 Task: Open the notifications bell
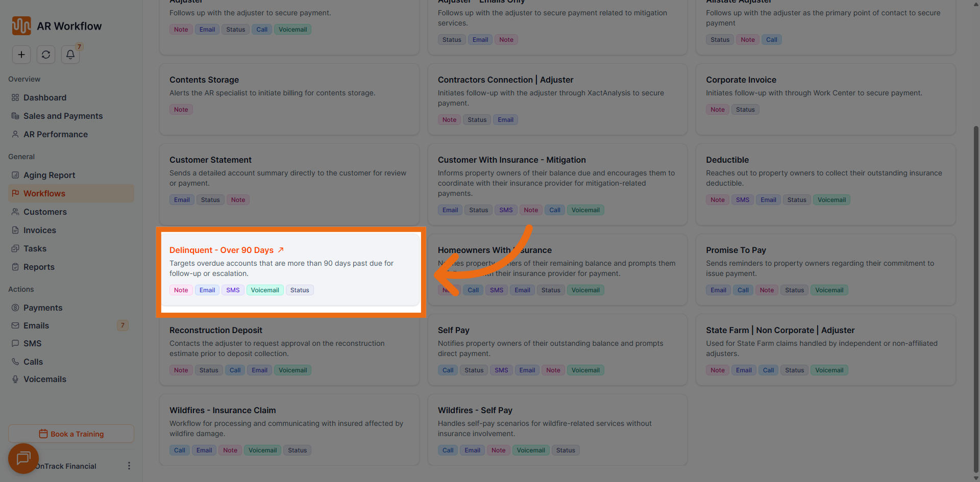coord(70,55)
